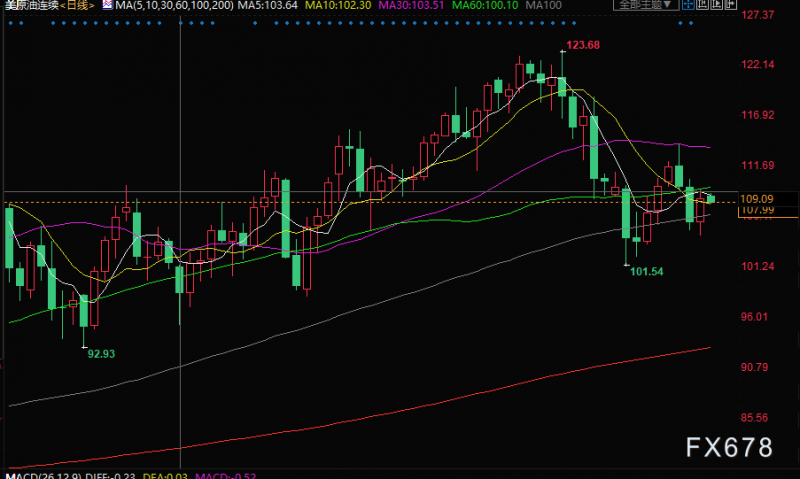The height and width of the screenshot is (479, 800).
Task: Click the 123.68 high price marker
Action: [583, 45]
